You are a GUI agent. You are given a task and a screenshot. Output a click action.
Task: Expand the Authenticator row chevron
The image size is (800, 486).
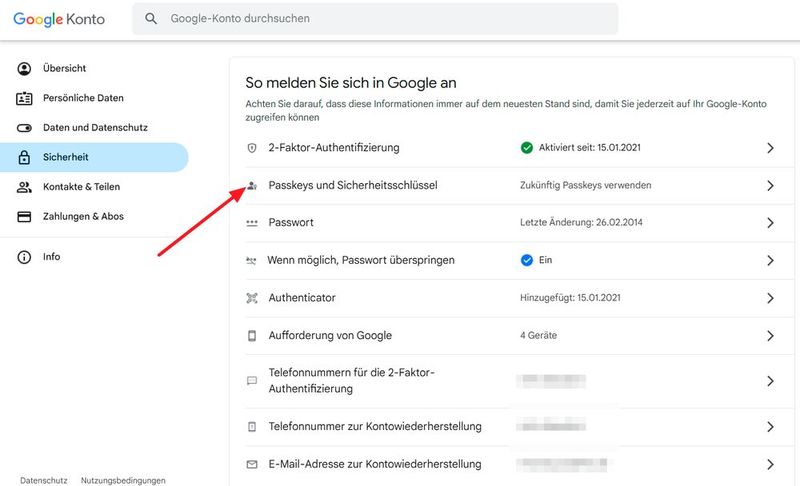pyautogui.click(x=770, y=298)
